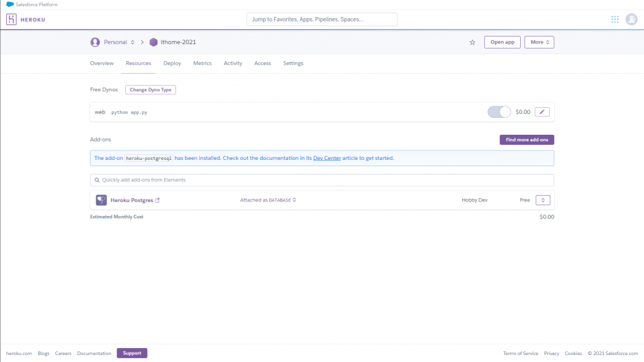Viewport: 644px width, 362px height.
Task: Open Privacy footer link
Action: pos(552,353)
